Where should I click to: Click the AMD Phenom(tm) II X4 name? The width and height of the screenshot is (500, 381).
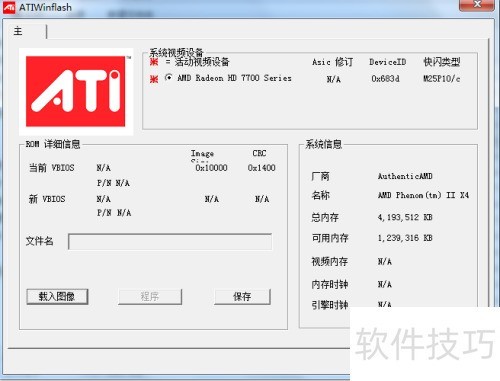423,195
